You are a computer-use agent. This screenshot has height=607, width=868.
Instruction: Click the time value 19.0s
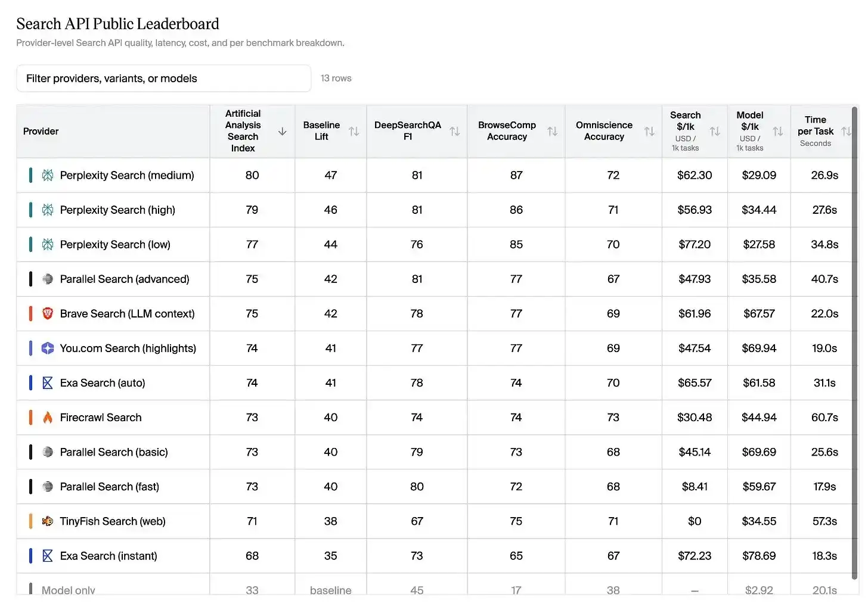coord(824,348)
